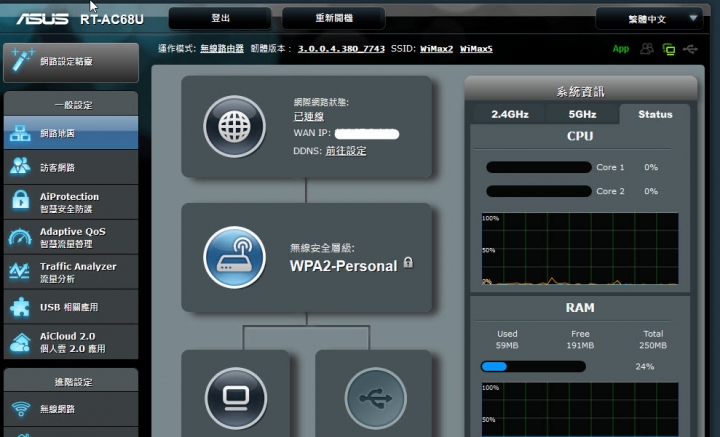Click the USB device circle icon
This screenshot has width=720, height=437.
pyautogui.click(x=376, y=398)
